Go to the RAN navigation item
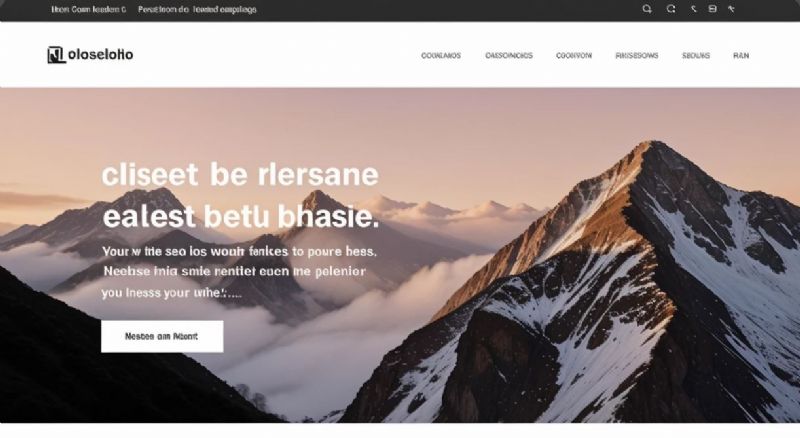 (x=741, y=56)
